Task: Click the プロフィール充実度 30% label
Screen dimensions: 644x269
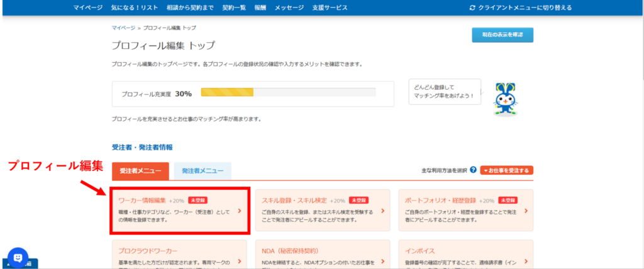Action: tap(157, 94)
